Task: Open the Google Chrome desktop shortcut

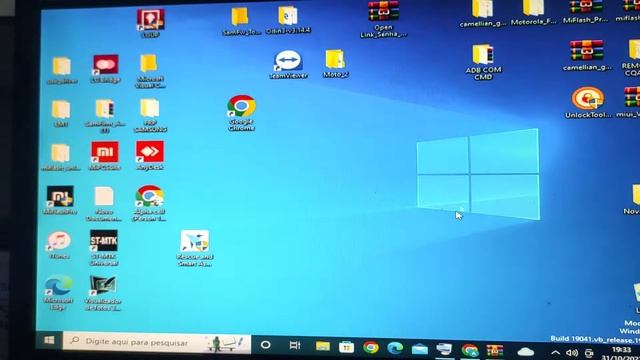Action: pyautogui.click(x=241, y=113)
